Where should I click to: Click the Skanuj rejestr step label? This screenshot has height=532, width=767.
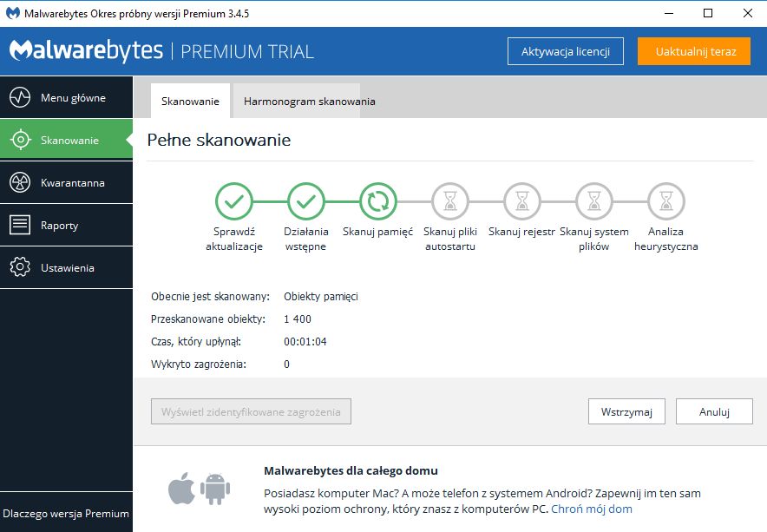(x=522, y=232)
